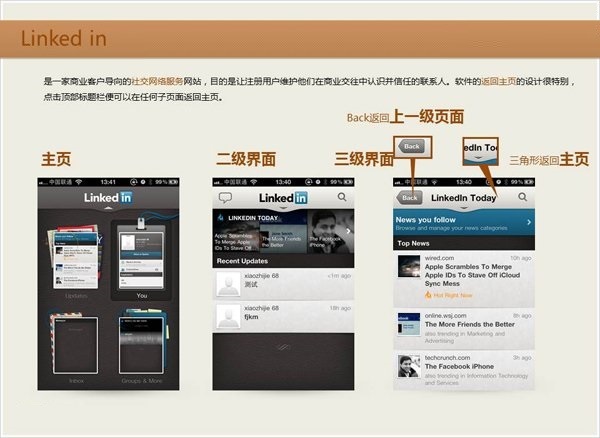The image size is (600, 438).
Task: Click the Hot Right Now flame label
Action: tap(448, 295)
